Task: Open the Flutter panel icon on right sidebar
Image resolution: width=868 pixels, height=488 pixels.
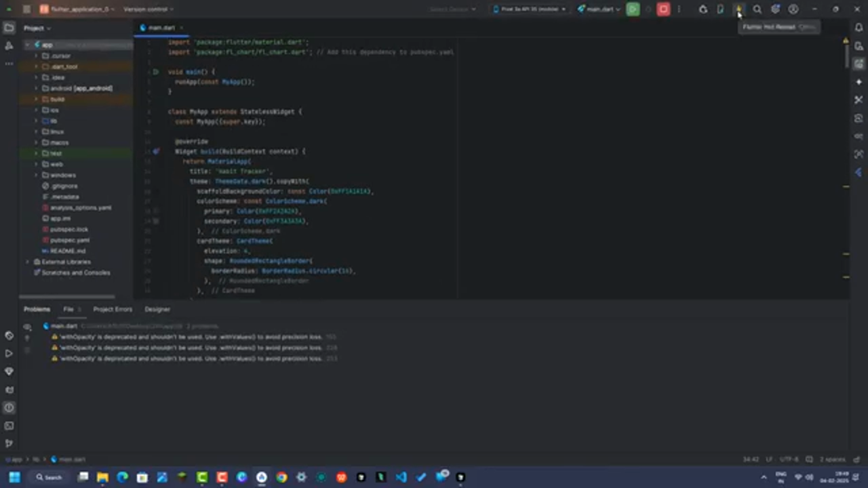Action: (x=859, y=172)
